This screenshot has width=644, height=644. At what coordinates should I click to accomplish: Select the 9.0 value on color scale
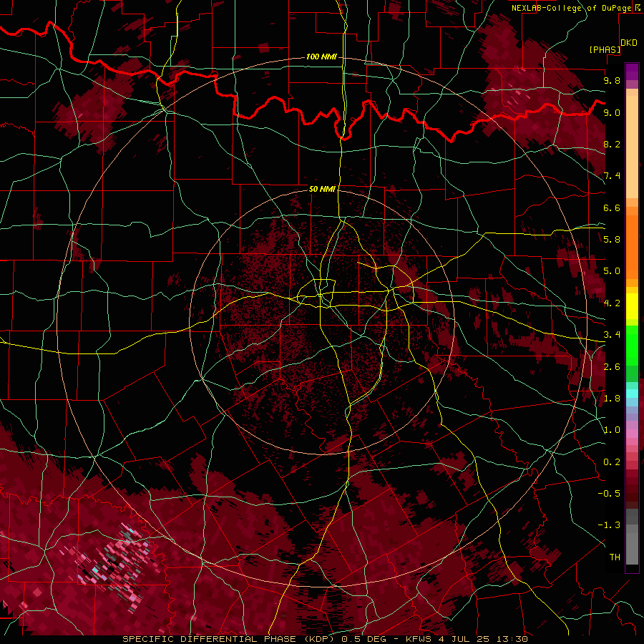pos(612,112)
